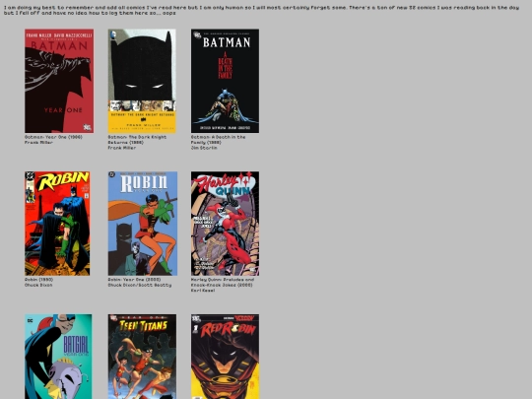This screenshot has width=532, height=399.
Task: Click the caption 'Batman: Year One (1986)'
Action: point(53,137)
